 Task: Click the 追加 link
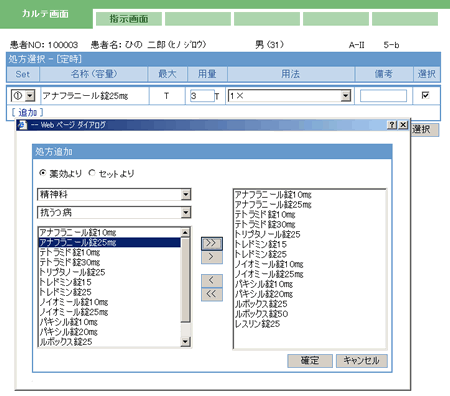point(27,112)
